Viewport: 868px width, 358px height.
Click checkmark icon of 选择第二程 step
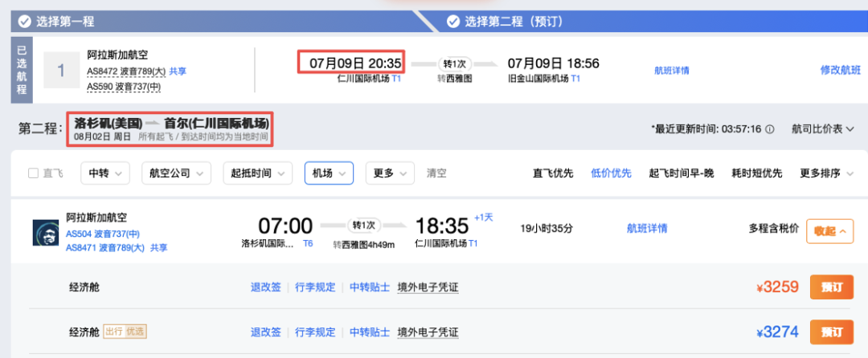pyautogui.click(x=453, y=22)
